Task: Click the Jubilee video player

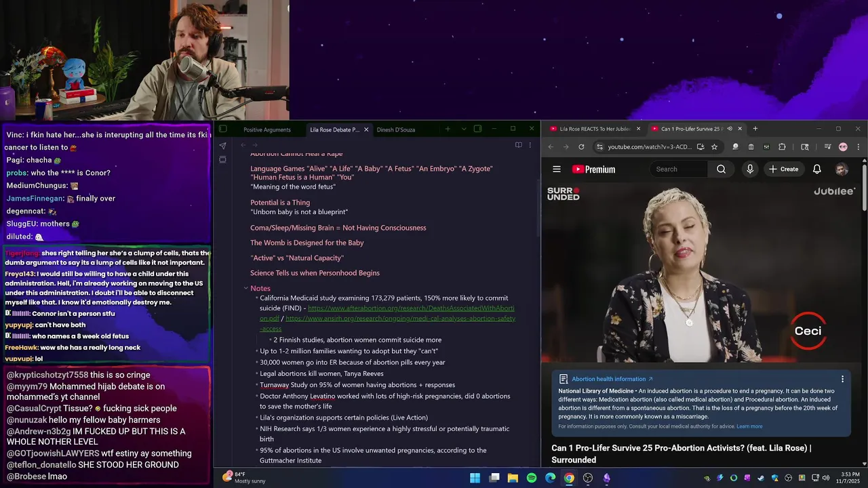Action: pos(701,272)
